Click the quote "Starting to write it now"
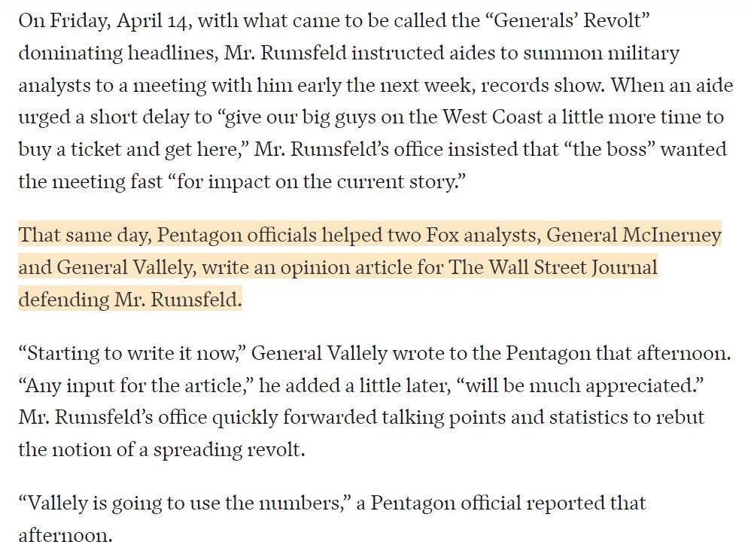 (x=132, y=353)
